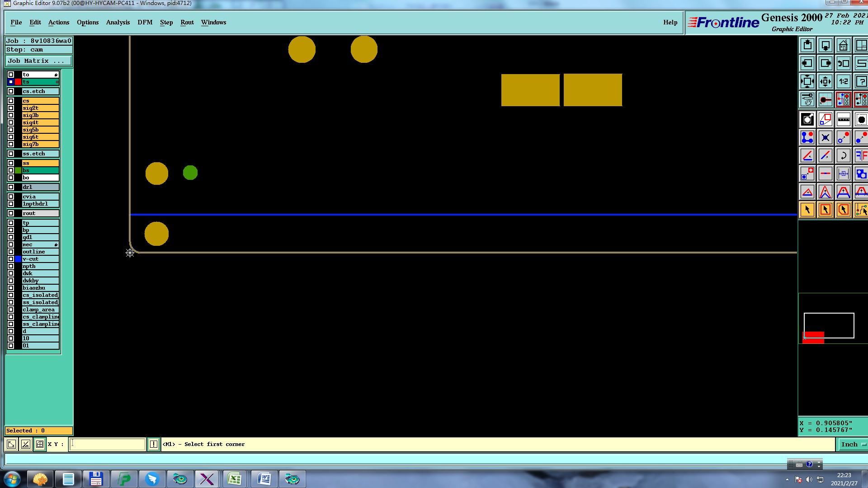Screen dimensions: 868x488
Task: Open the Job Matrix button
Action: pos(38,61)
